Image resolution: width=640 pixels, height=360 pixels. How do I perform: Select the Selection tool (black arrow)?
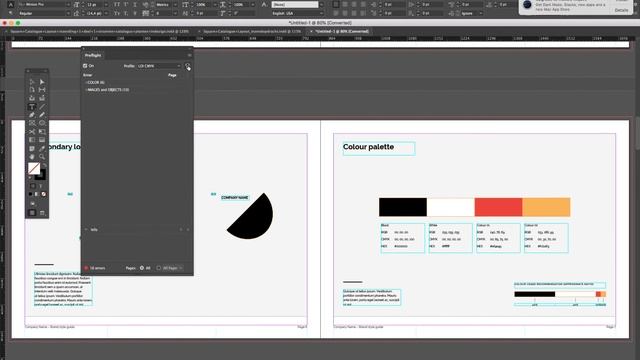pyautogui.click(x=32, y=82)
